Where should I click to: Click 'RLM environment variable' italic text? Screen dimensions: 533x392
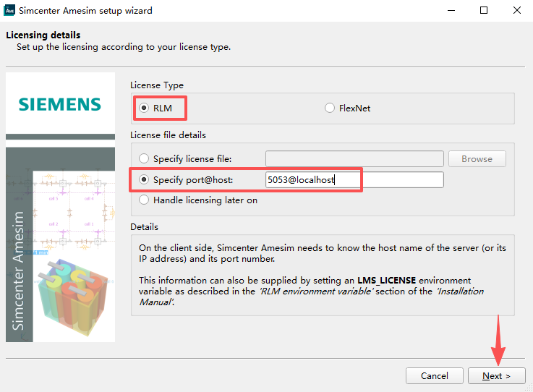click(316, 291)
